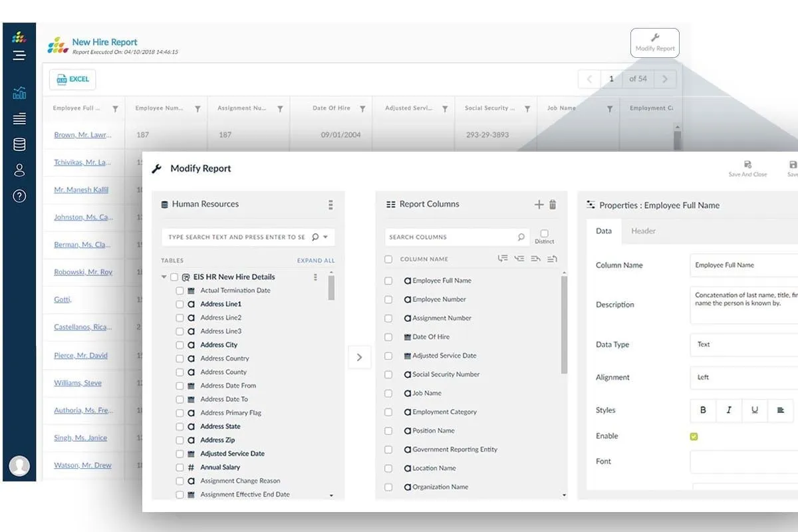Open the Data Type dropdown showing Text

(743, 344)
